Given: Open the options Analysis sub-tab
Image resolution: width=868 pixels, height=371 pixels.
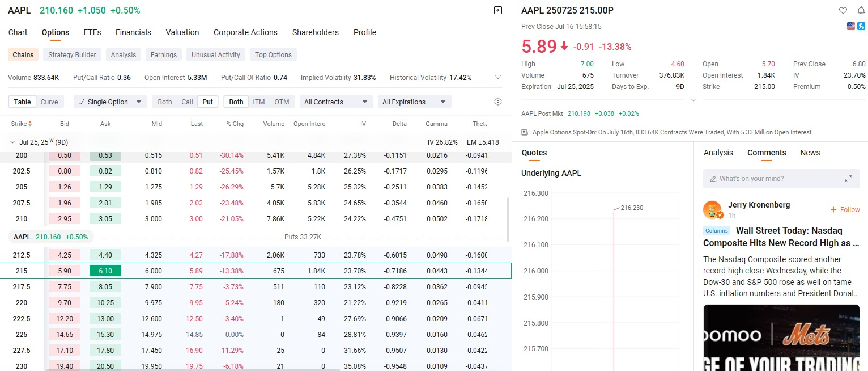Looking at the screenshot, I should point(124,55).
